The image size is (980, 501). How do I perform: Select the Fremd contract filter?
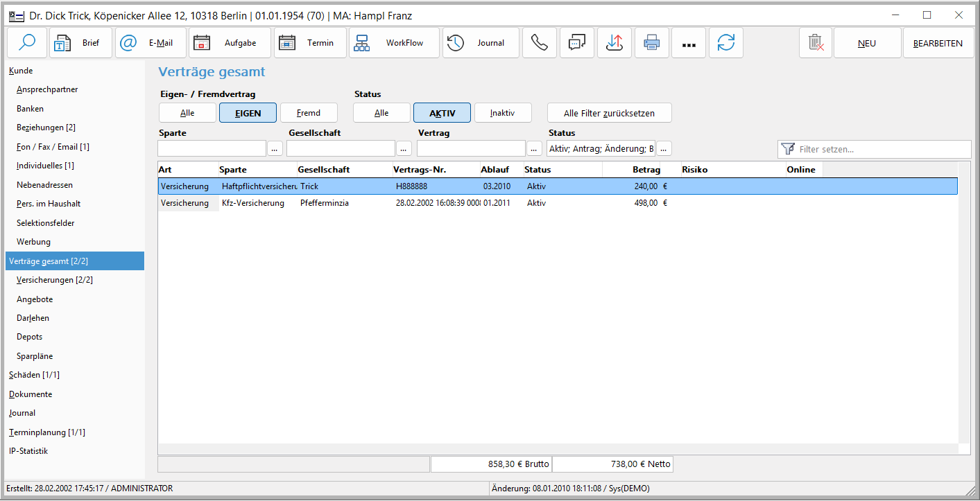tap(309, 113)
